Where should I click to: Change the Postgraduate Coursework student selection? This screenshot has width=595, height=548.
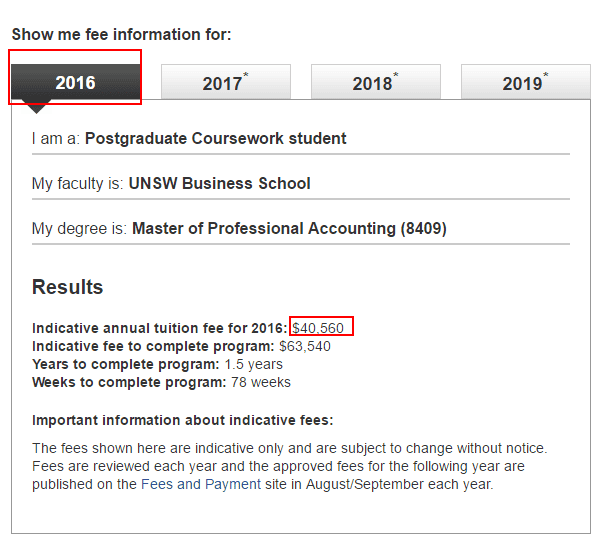216,139
